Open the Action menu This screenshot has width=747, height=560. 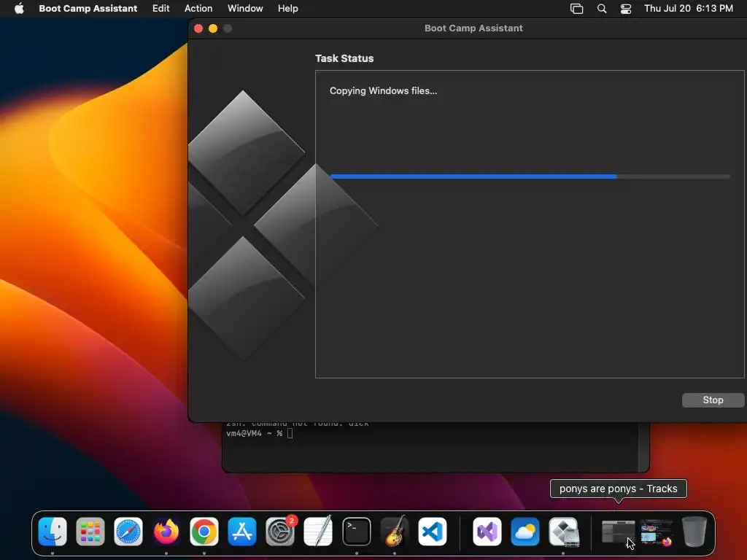198,9
